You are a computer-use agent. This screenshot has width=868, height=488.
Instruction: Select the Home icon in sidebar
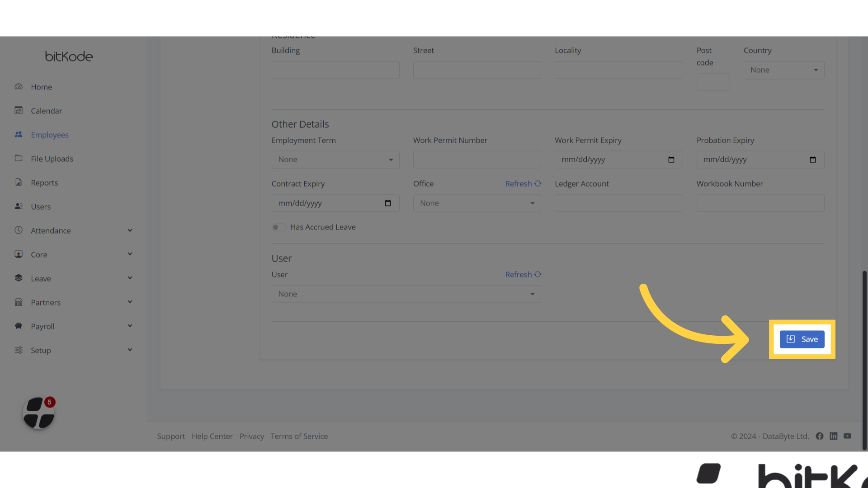[19, 87]
